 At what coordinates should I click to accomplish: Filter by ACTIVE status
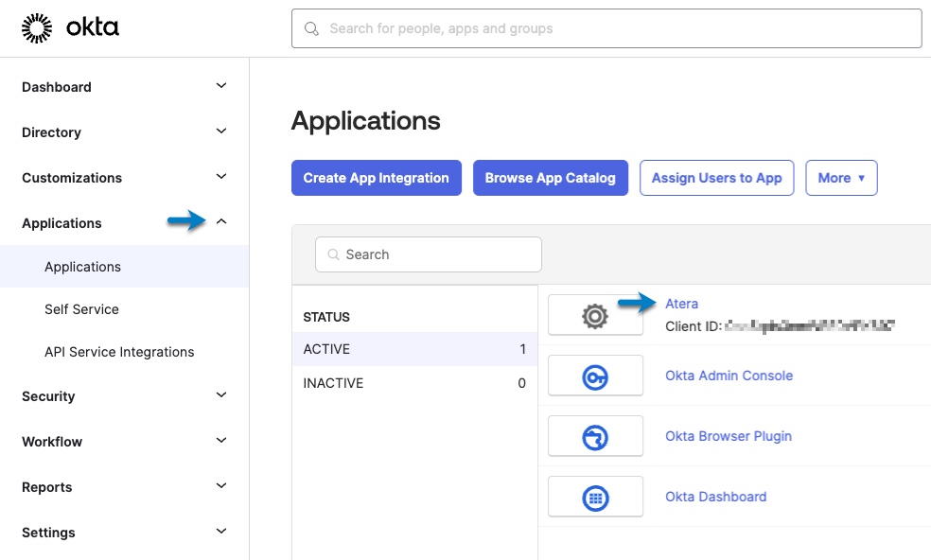point(414,349)
